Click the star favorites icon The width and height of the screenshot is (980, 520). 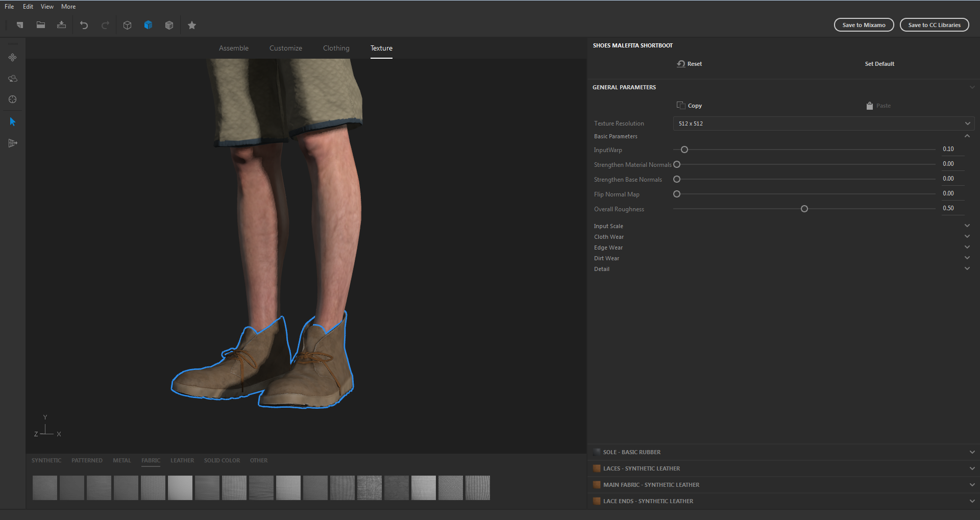[192, 25]
